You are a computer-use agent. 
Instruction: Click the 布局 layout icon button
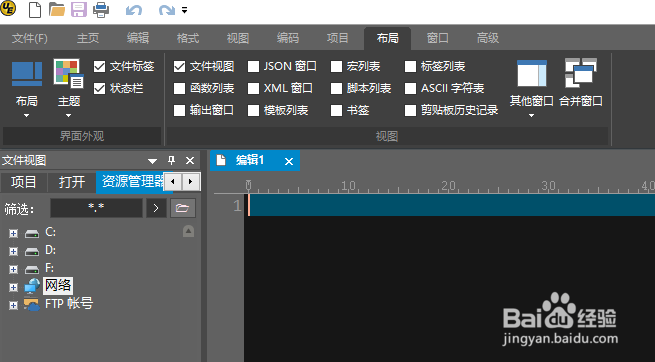[x=27, y=74]
